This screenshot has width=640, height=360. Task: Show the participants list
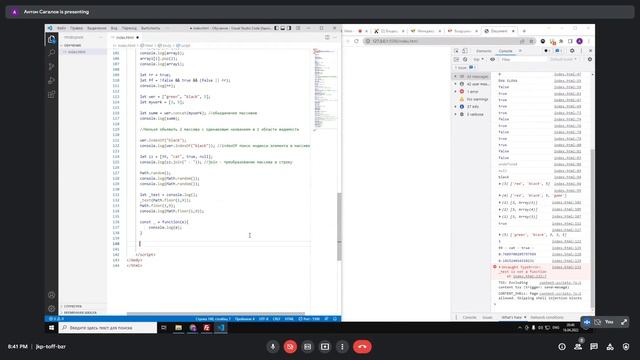point(578,347)
